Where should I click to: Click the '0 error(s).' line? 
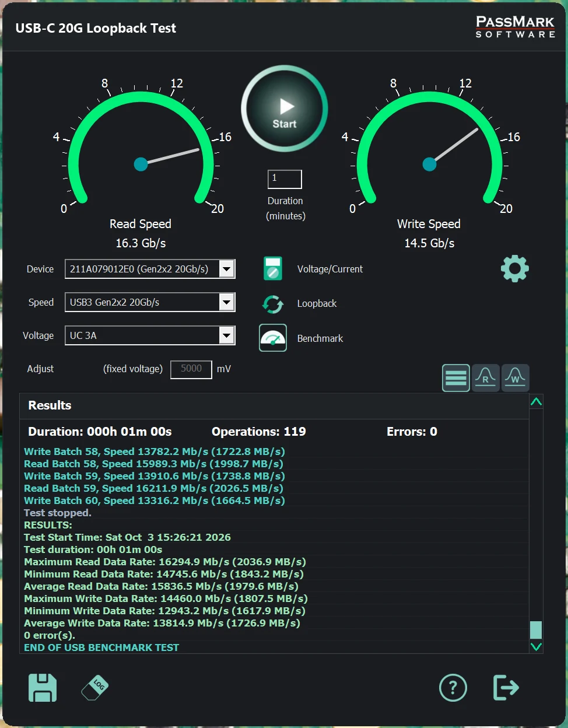[x=50, y=635]
